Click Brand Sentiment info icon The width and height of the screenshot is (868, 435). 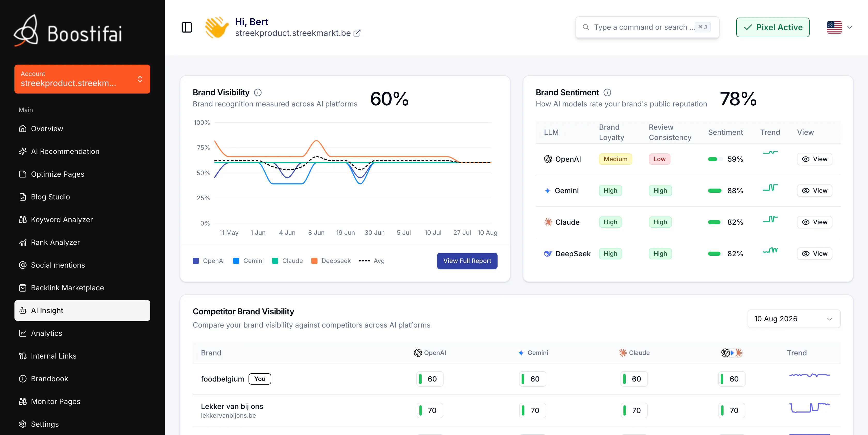607,92
